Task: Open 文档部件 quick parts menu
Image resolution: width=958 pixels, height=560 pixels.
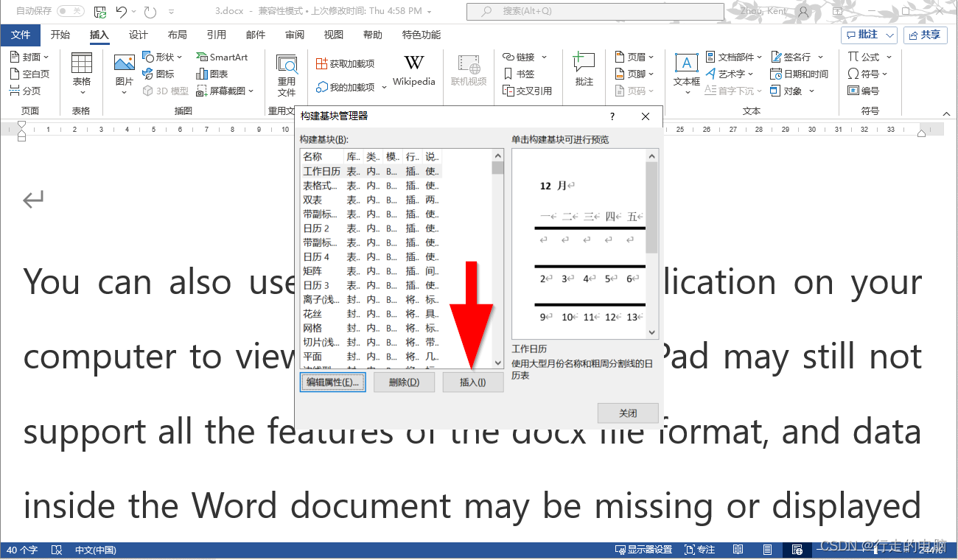Action: coord(734,57)
